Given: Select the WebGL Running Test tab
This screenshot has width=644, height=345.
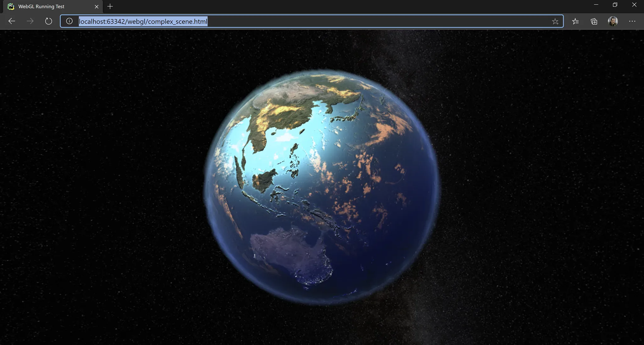Looking at the screenshot, I should pyautogui.click(x=53, y=7).
